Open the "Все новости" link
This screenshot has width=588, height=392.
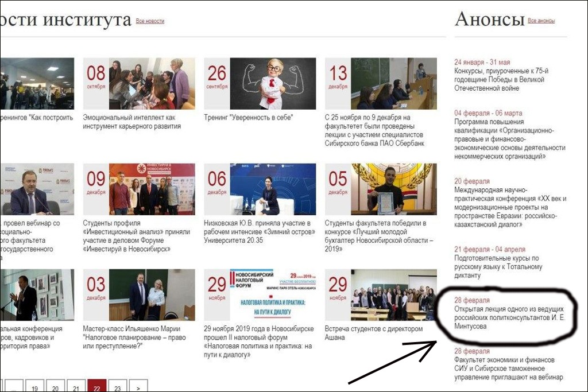[150, 21]
